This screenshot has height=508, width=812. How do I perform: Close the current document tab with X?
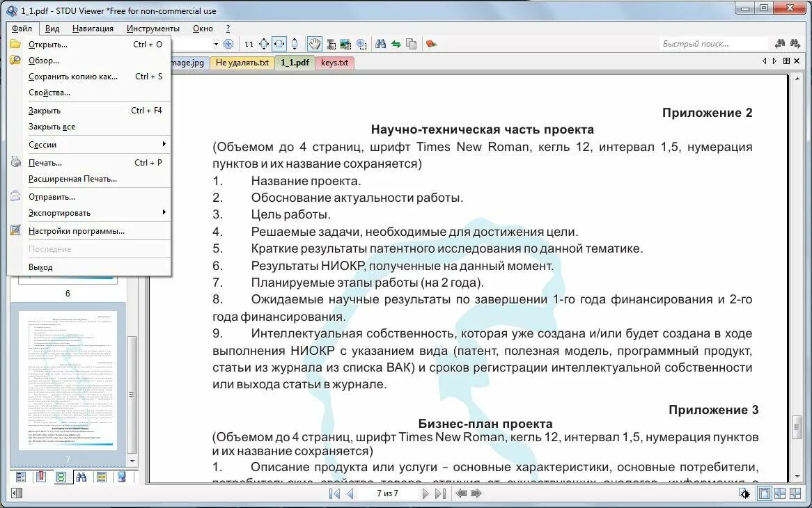click(797, 61)
